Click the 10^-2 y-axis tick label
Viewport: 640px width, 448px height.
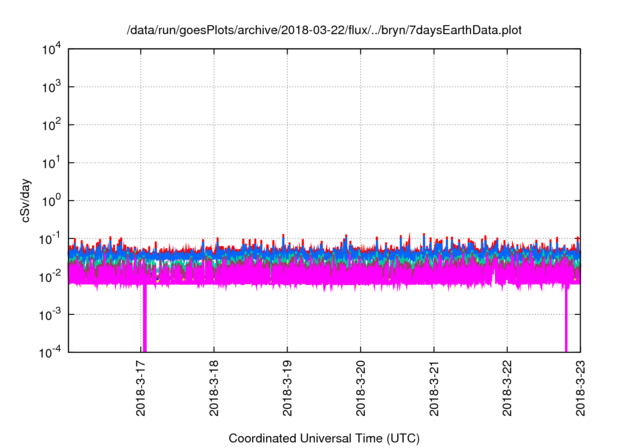coord(50,277)
